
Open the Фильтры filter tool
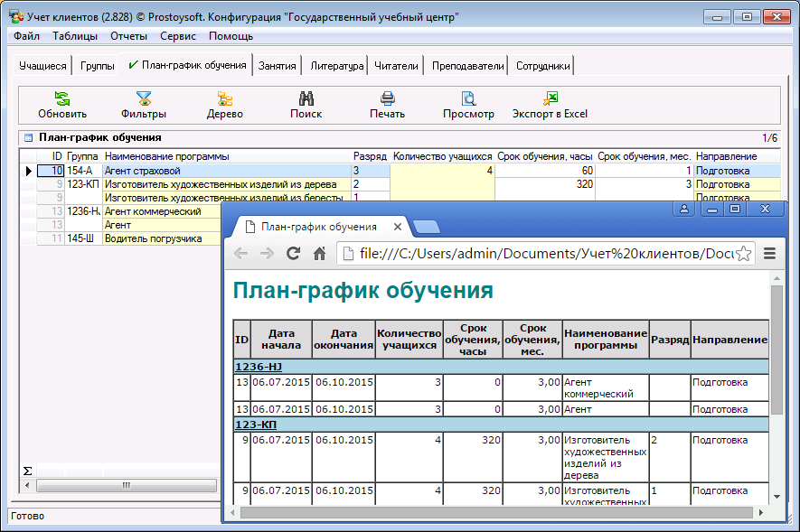144,99
